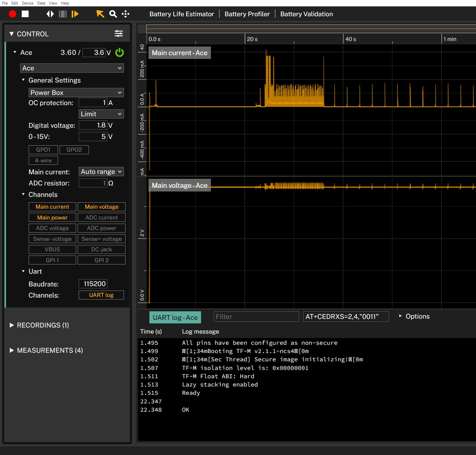This screenshot has height=455, width=476.
Task: Click the GPO1 button
Action: (43, 149)
